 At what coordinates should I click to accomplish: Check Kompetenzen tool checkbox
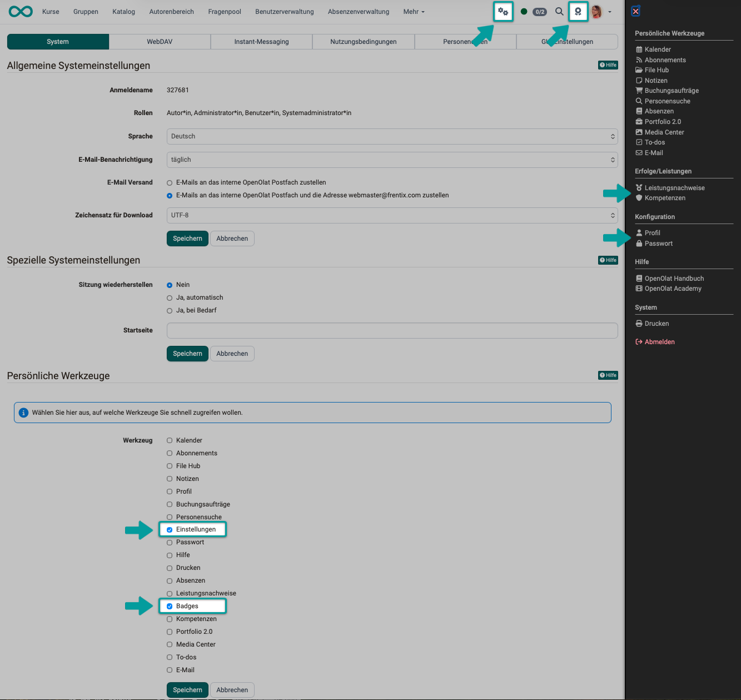tap(170, 619)
